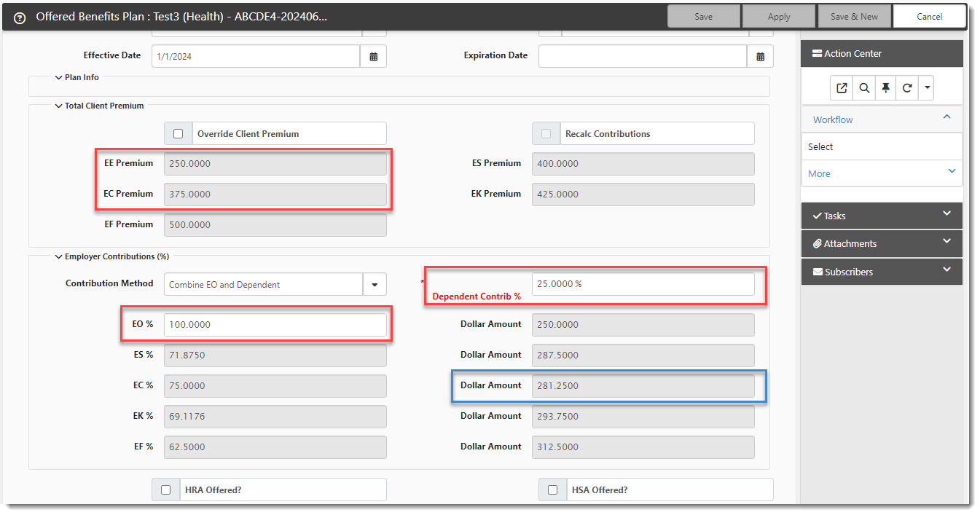Collapse the Workflow section
Viewport: 980px width, 515px height.
946,117
